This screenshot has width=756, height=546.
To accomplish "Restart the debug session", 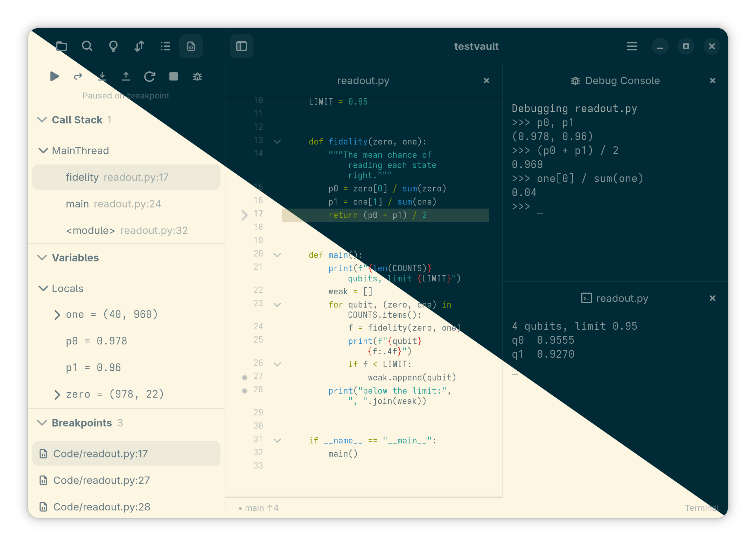I will click(x=150, y=76).
